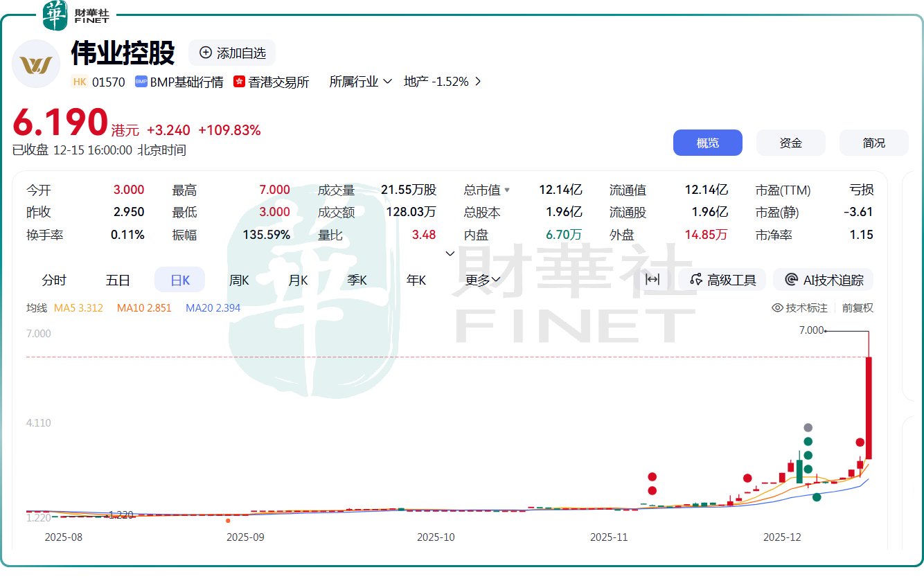
Task: Expand the 所属行业 industry dropdown
Action: tap(361, 81)
